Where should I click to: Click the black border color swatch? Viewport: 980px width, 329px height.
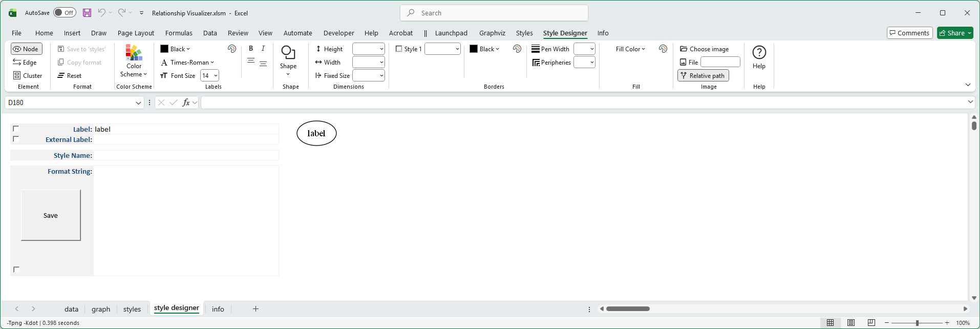coord(474,49)
